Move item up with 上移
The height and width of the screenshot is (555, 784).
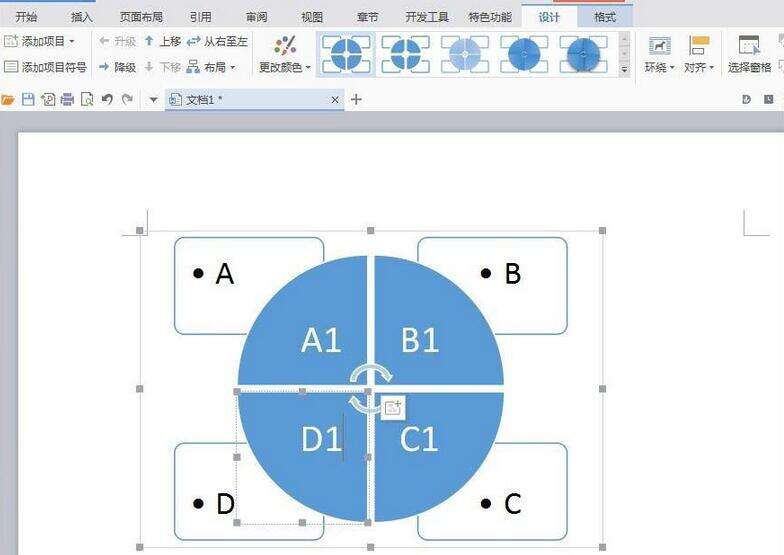point(162,41)
